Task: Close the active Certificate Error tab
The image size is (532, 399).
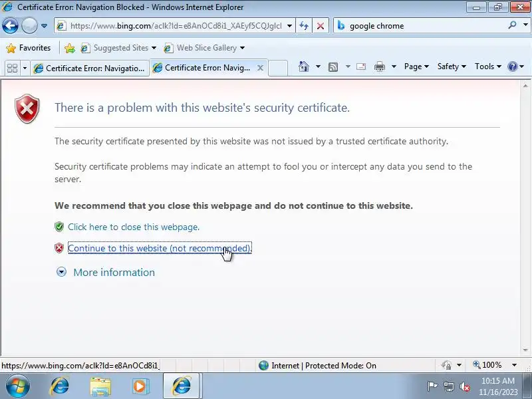Action: click(x=260, y=68)
